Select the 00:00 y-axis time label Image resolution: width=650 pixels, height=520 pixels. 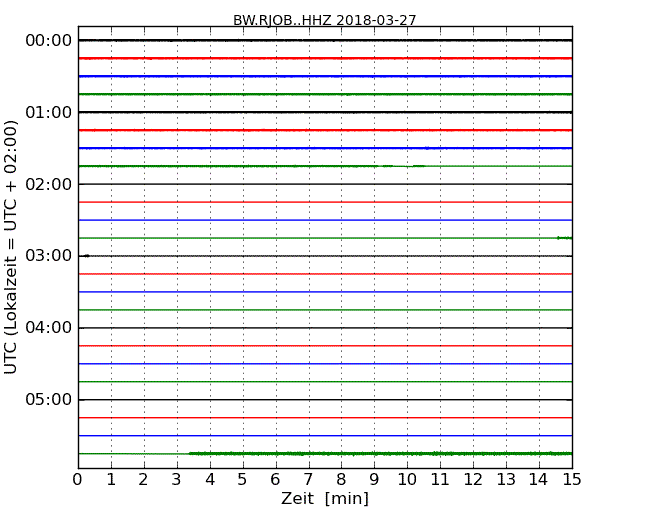point(49,41)
